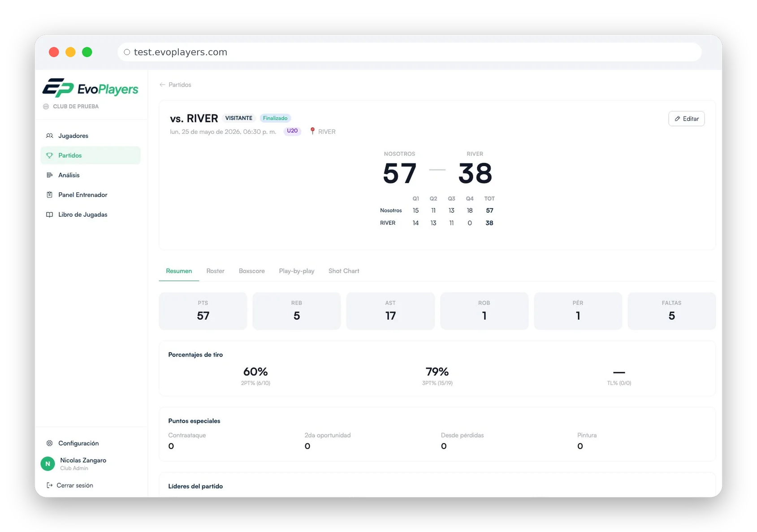Click the Partidos trophy icon

[50, 155]
